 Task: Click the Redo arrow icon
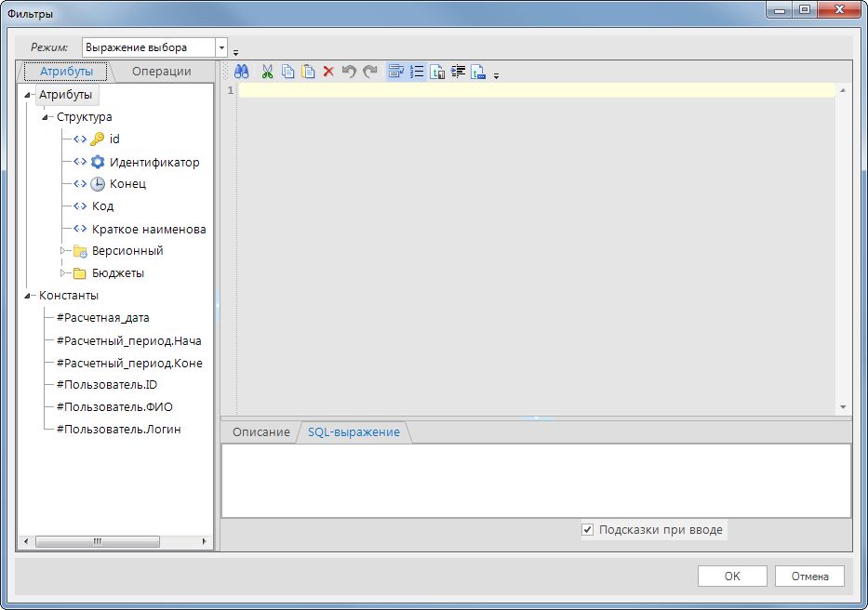tap(369, 72)
